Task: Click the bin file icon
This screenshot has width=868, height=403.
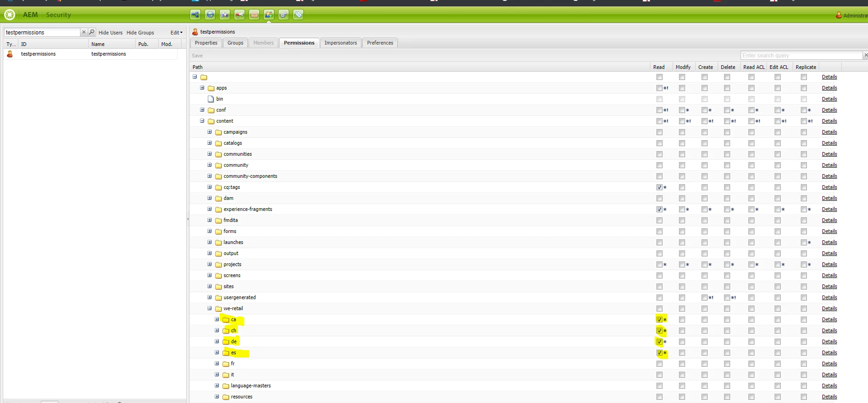Action: coord(211,99)
